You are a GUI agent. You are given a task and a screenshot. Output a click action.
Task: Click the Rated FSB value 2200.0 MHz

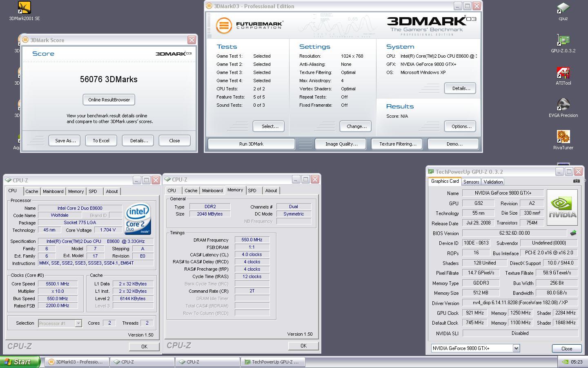(x=58, y=305)
